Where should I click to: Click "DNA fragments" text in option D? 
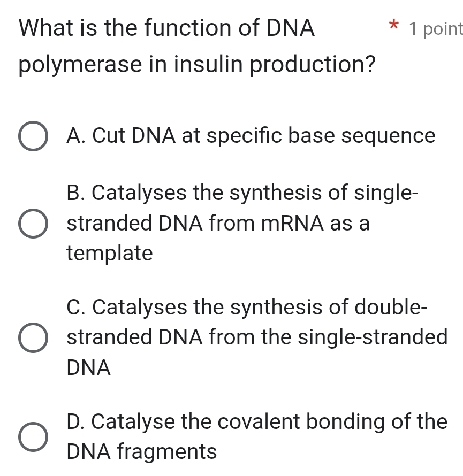coord(142,452)
